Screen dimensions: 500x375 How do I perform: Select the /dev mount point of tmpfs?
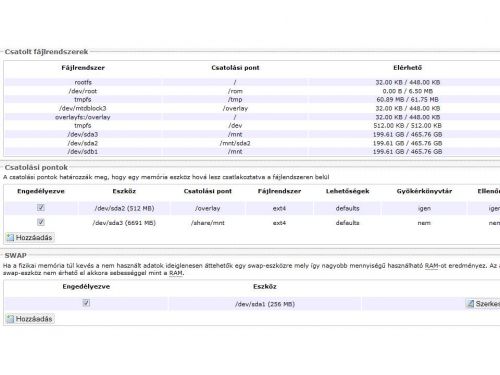(x=235, y=126)
